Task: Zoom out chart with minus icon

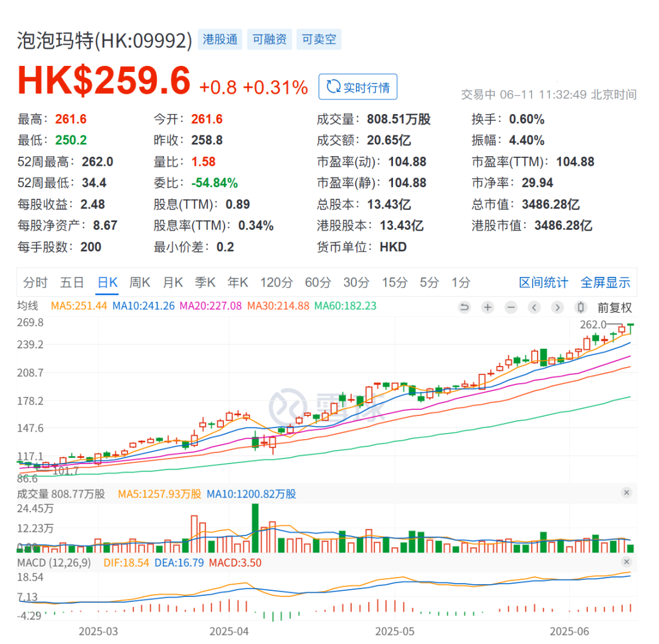Action: (x=511, y=307)
